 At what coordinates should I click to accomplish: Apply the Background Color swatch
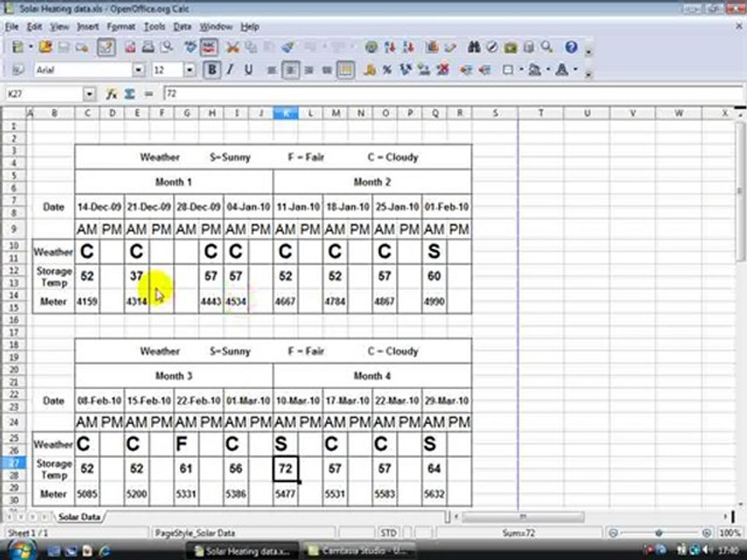coord(535,70)
